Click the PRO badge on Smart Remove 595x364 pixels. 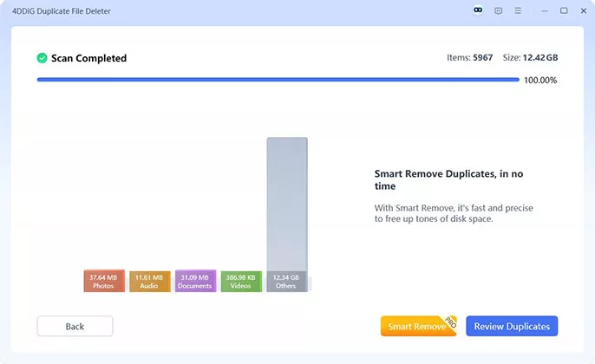450,321
